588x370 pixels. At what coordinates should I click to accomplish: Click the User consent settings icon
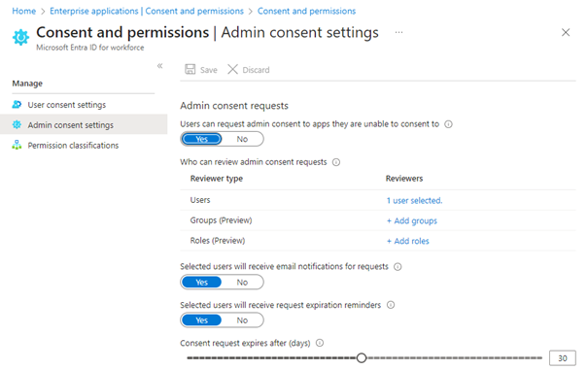click(x=17, y=105)
